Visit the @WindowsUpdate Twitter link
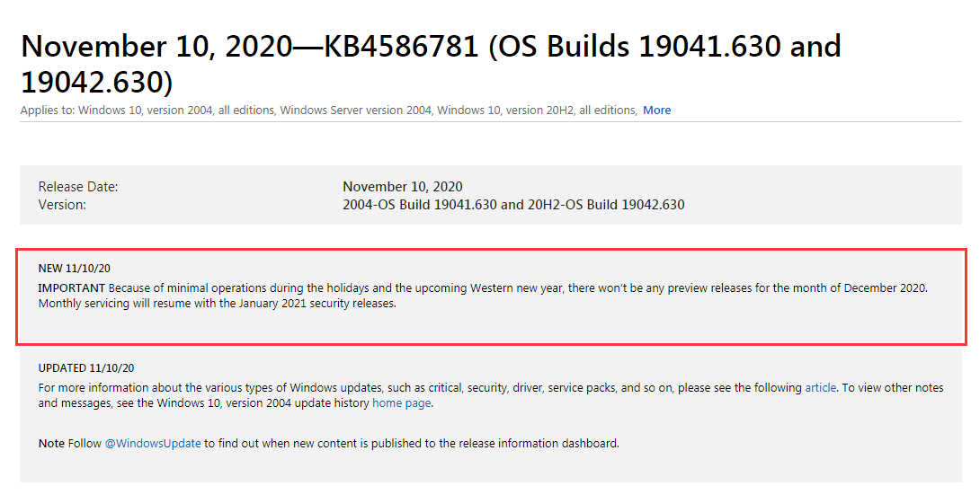The height and width of the screenshot is (495, 980). click(153, 443)
